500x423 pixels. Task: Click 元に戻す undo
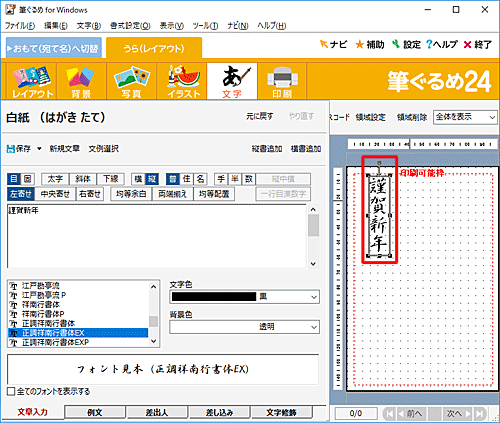260,116
